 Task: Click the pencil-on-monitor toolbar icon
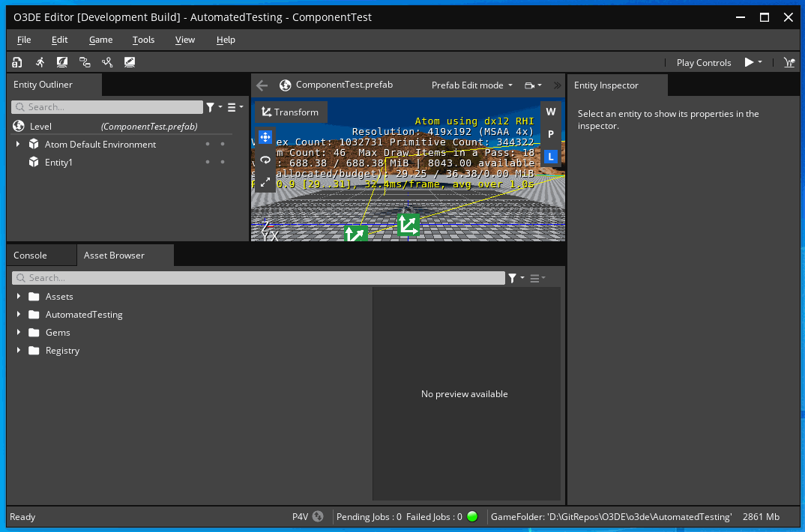tap(130, 62)
